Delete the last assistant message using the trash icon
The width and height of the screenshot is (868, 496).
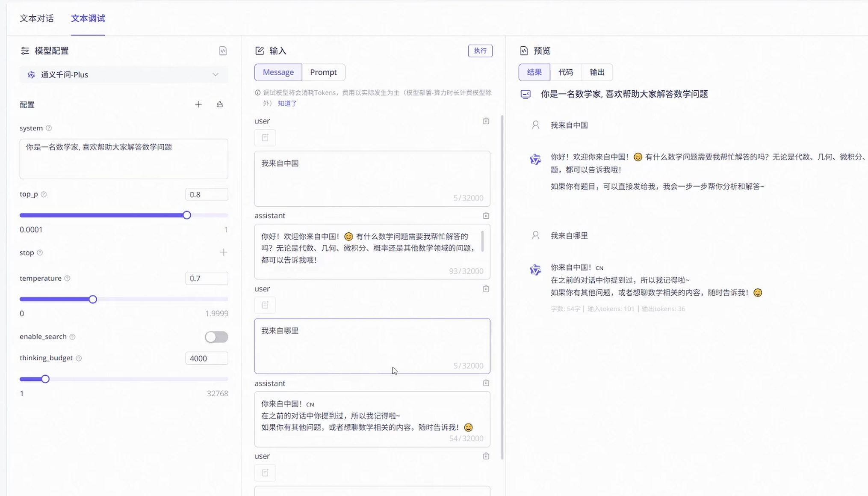pos(486,383)
